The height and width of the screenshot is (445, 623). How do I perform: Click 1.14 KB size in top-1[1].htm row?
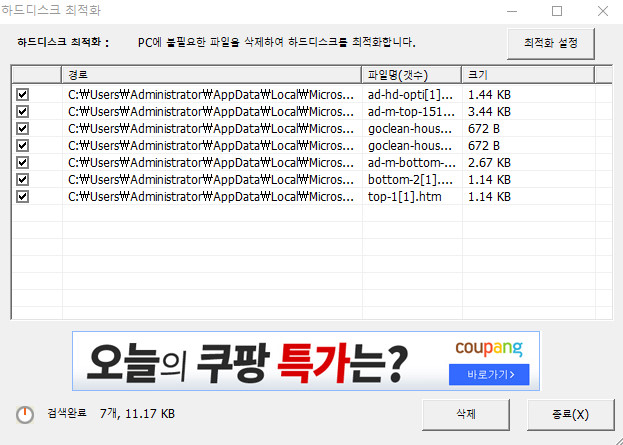(x=489, y=197)
